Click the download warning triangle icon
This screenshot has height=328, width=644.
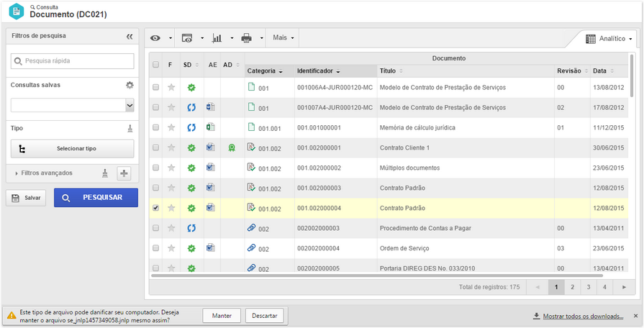click(x=11, y=316)
